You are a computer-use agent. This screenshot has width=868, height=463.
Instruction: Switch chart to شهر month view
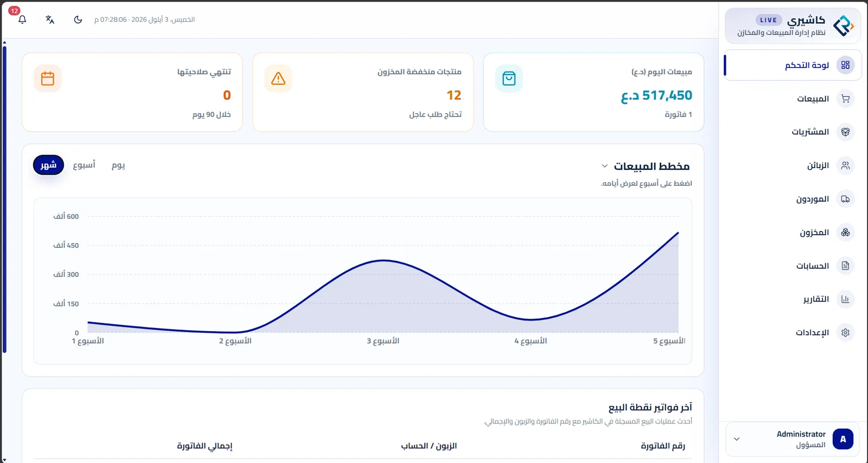pos(48,165)
